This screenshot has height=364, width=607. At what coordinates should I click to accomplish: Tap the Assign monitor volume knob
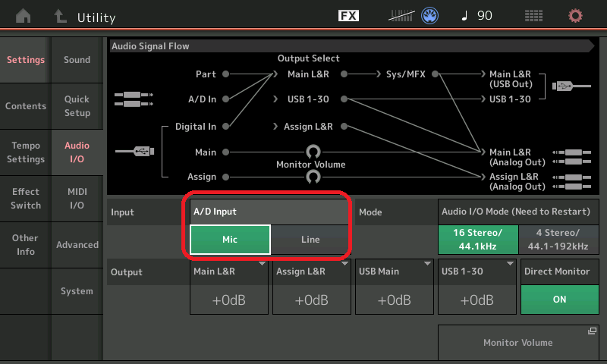(312, 177)
